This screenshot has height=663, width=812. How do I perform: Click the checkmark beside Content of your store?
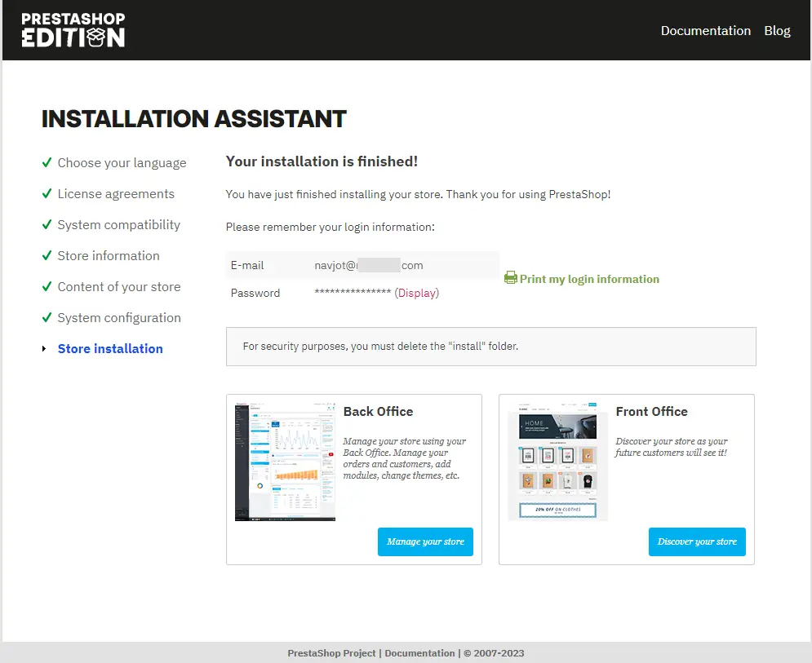(x=47, y=286)
